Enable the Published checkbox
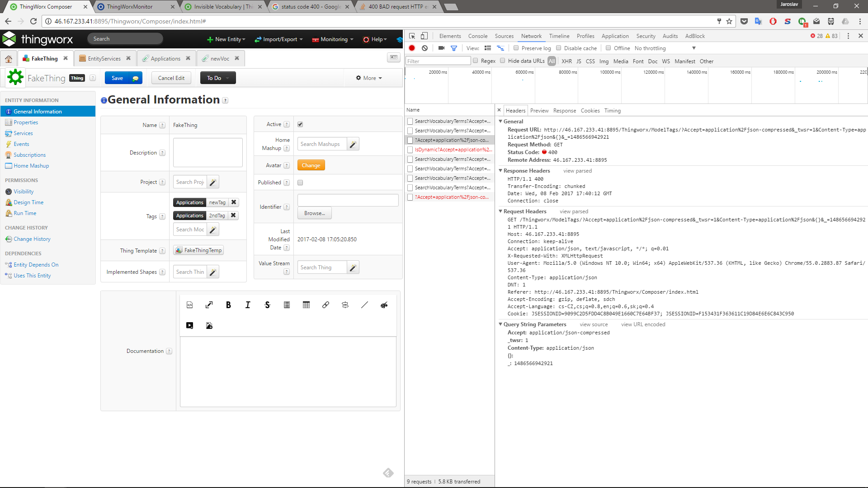 point(300,183)
